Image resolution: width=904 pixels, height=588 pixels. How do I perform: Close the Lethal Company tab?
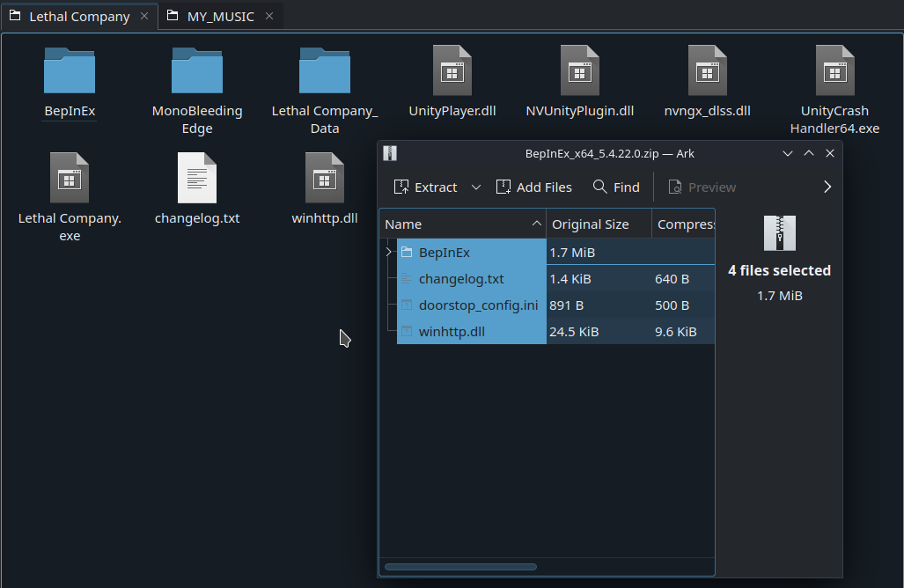[144, 16]
